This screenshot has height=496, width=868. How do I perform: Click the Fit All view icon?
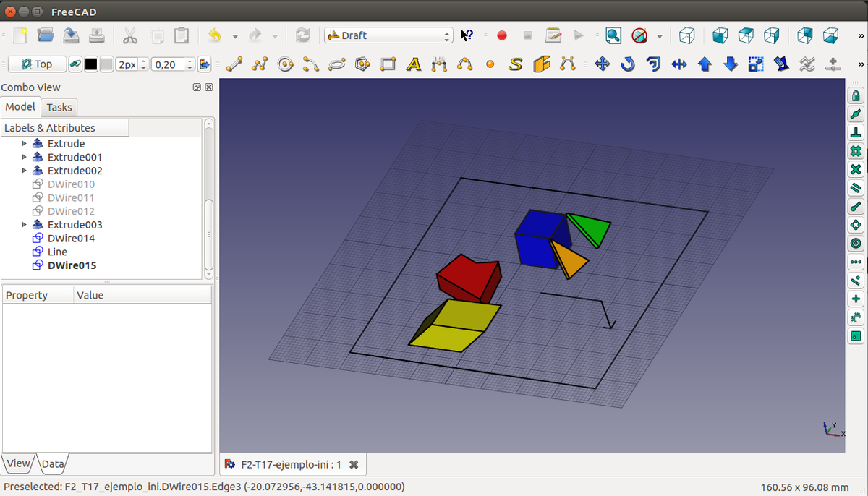(613, 35)
